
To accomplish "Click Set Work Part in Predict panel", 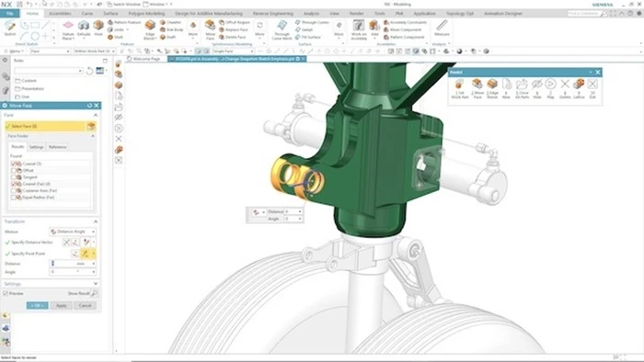I will (459, 88).
